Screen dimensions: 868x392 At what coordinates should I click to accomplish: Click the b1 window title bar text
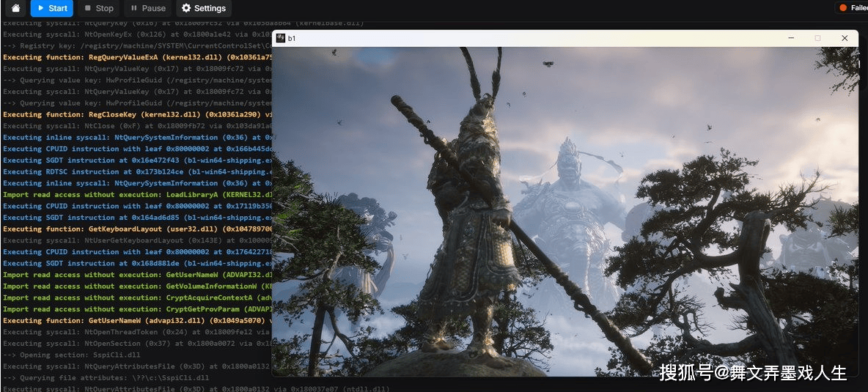pos(292,38)
